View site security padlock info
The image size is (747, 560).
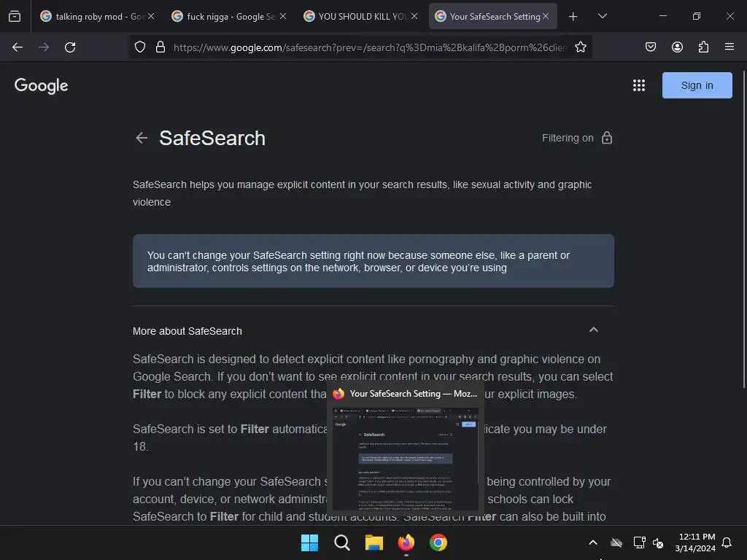pyautogui.click(x=160, y=47)
